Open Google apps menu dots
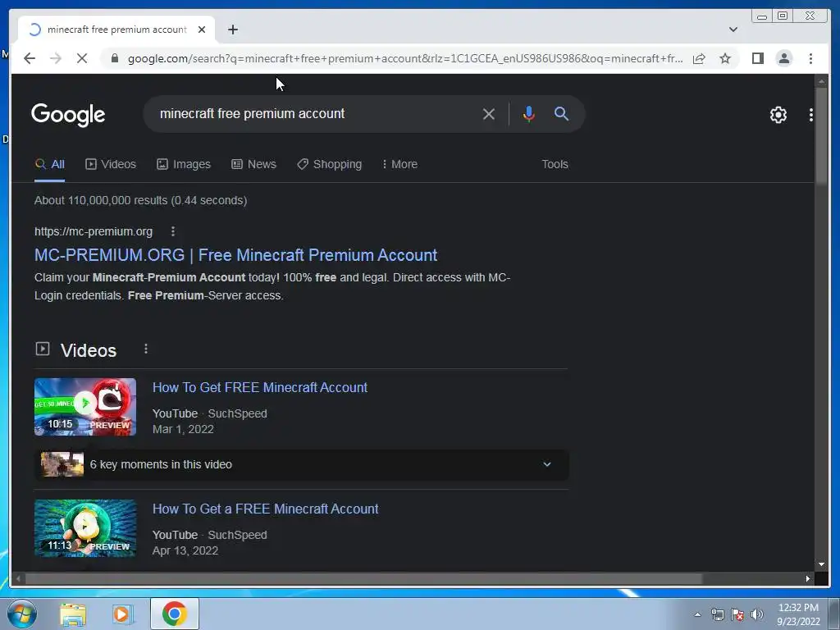The image size is (840, 630). pos(810,115)
